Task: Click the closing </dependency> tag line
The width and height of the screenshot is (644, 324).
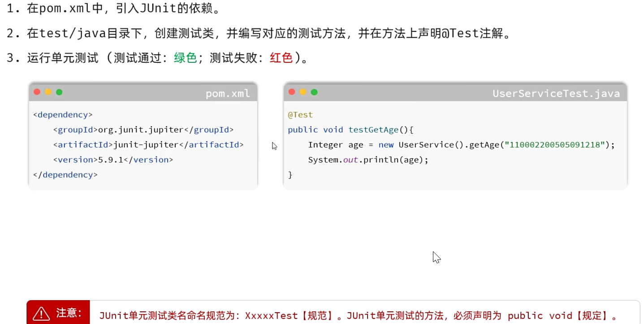Action: (x=65, y=175)
